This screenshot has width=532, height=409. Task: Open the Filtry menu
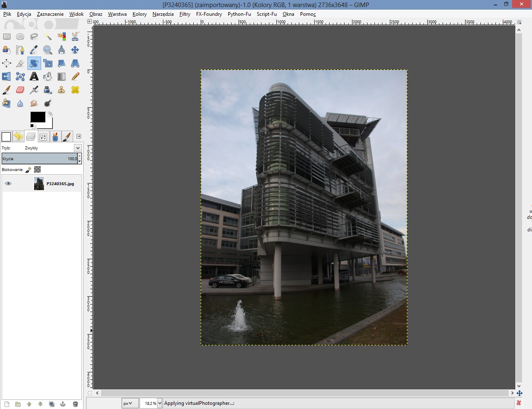185,14
